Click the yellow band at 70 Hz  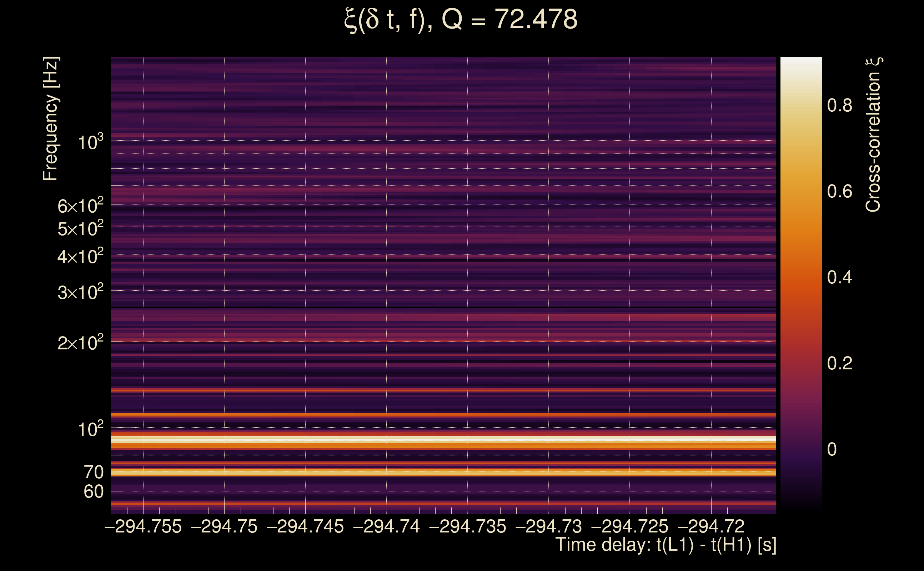[443, 473]
